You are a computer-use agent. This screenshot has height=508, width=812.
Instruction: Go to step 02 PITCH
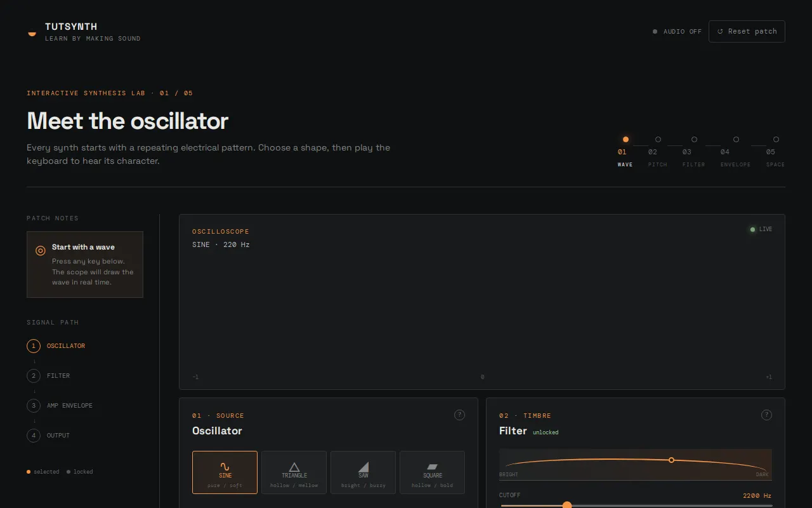tap(658, 151)
